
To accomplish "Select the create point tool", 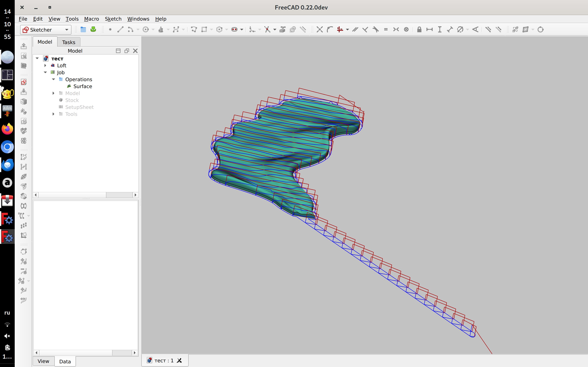I will pos(110,30).
